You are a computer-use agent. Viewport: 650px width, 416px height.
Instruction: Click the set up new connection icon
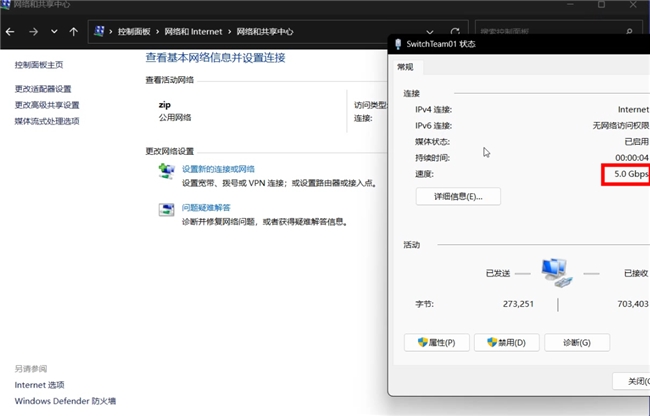(x=167, y=173)
